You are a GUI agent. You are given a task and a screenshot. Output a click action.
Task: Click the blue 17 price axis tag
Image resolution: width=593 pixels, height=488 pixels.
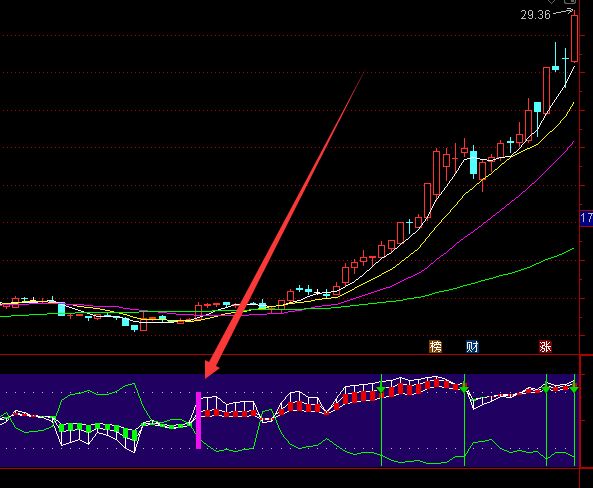(x=586, y=218)
